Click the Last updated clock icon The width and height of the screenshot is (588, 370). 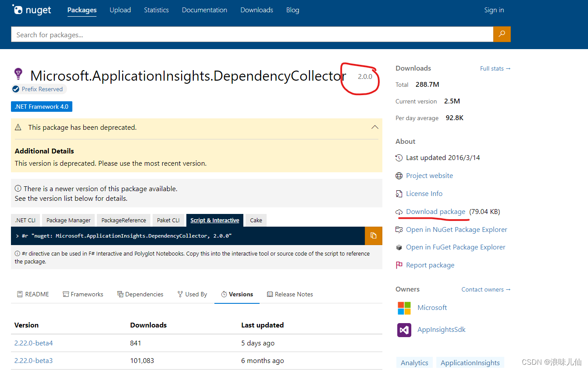coord(399,158)
